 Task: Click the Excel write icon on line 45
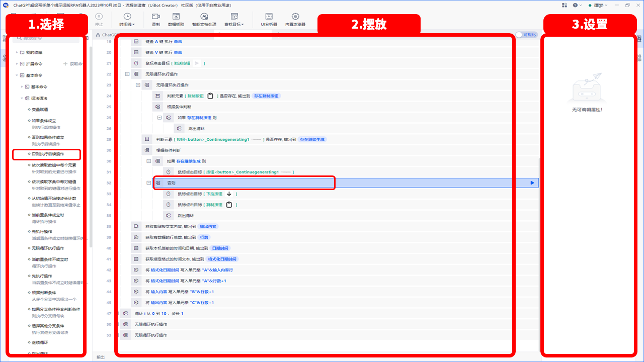point(136,303)
